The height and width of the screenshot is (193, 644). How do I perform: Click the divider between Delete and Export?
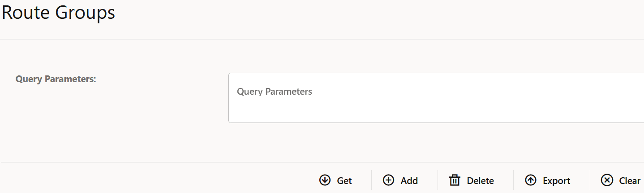(x=513, y=180)
